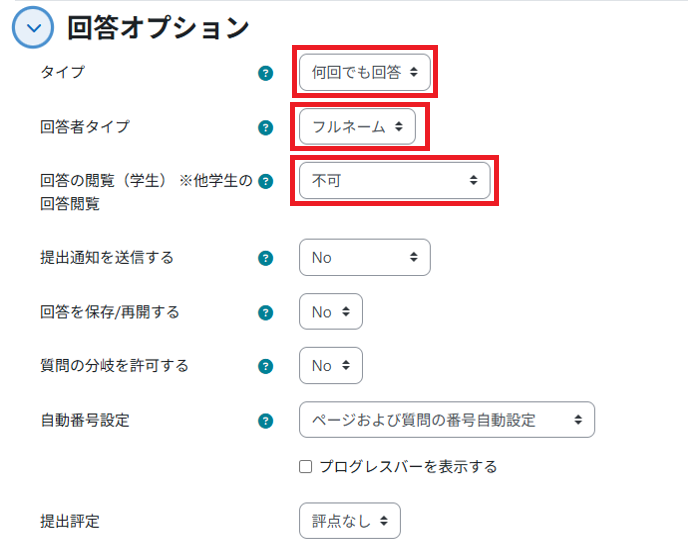Click help icon for 質問の分岐を許可する
The height and width of the screenshot is (551, 688).
click(x=265, y=366)
